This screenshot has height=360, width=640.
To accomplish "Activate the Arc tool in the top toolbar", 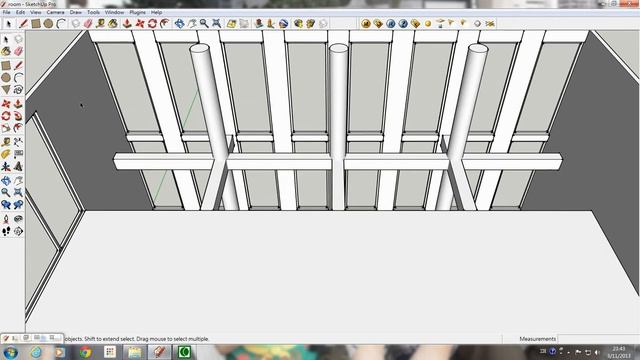I will pyautogui.click(x=61, y=24).
